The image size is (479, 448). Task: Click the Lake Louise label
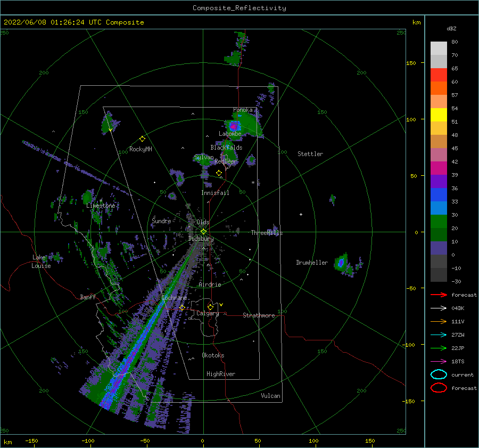pyautogui.click(x=42, y=262)
